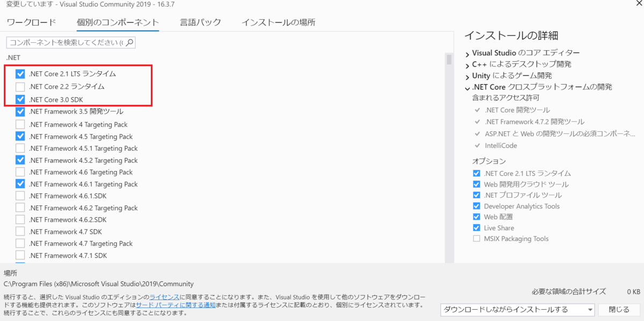Uncheck .NET Framework 4.6.1 Targeting Pack
The image size is (644, 321).
click(x=20, y=184)
